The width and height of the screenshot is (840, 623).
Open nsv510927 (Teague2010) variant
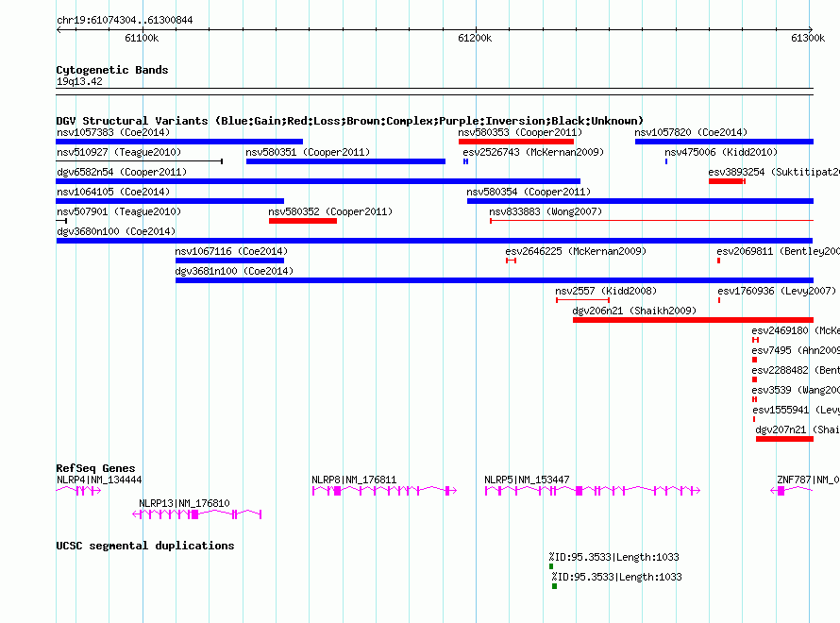point(119,152)
